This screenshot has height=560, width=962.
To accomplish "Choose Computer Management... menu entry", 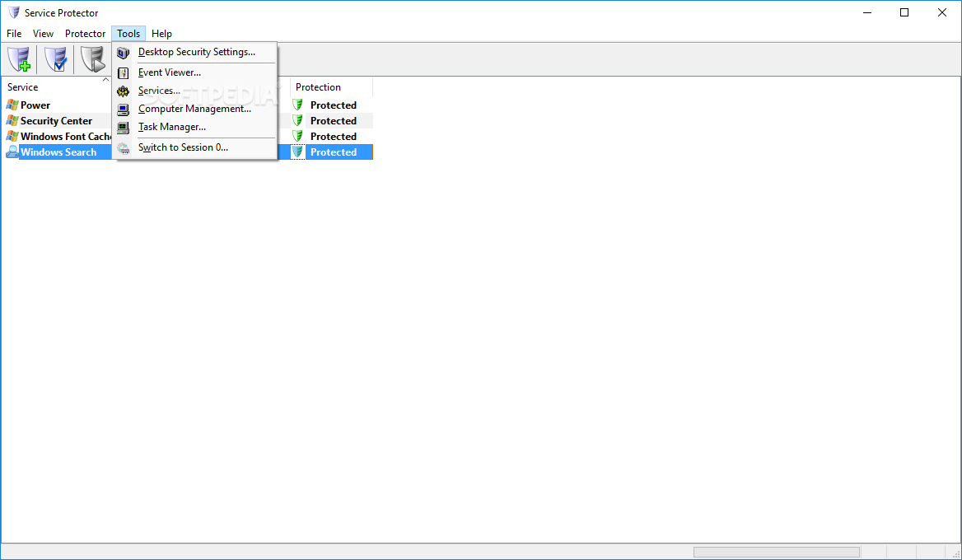I will click(x=194, y=109).
